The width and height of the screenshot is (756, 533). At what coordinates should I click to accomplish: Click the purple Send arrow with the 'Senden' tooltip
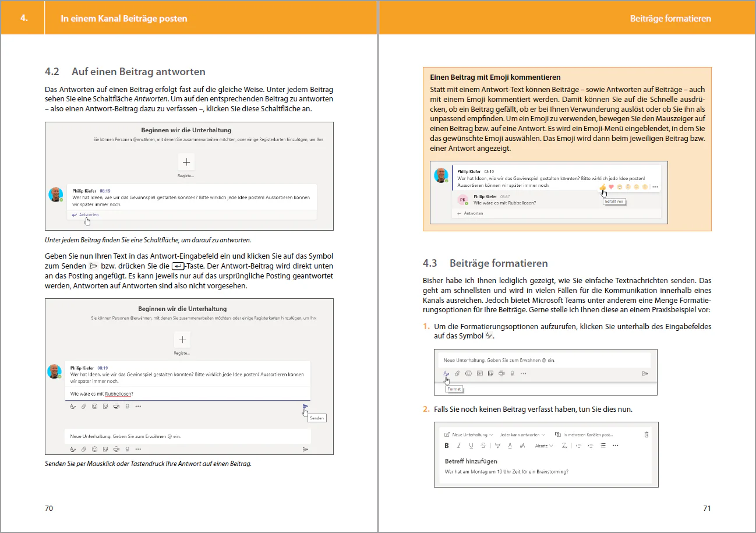point(305,407)
